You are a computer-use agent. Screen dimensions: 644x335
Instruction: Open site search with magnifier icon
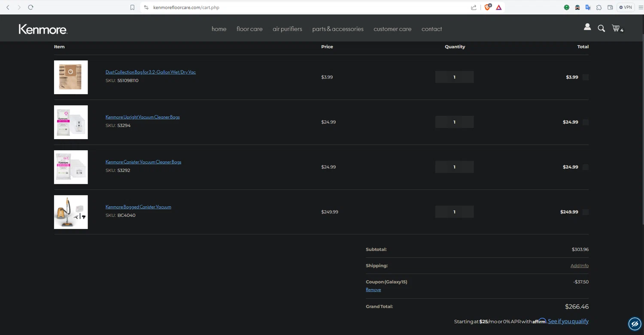tap(601, 28)
